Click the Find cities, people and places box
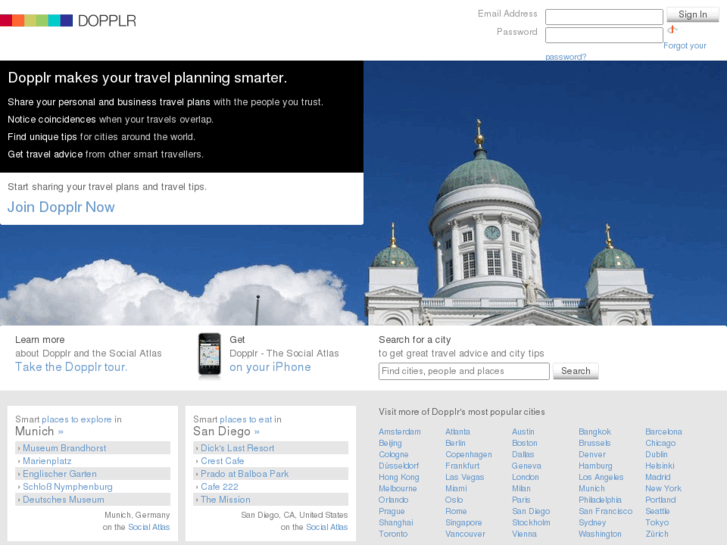 [464, 371]
